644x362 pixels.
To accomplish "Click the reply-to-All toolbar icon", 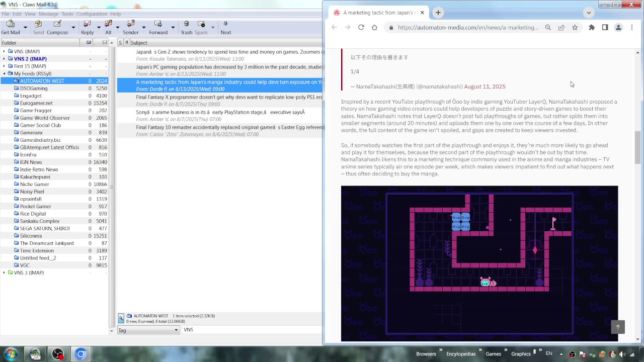I will [108, 27].
